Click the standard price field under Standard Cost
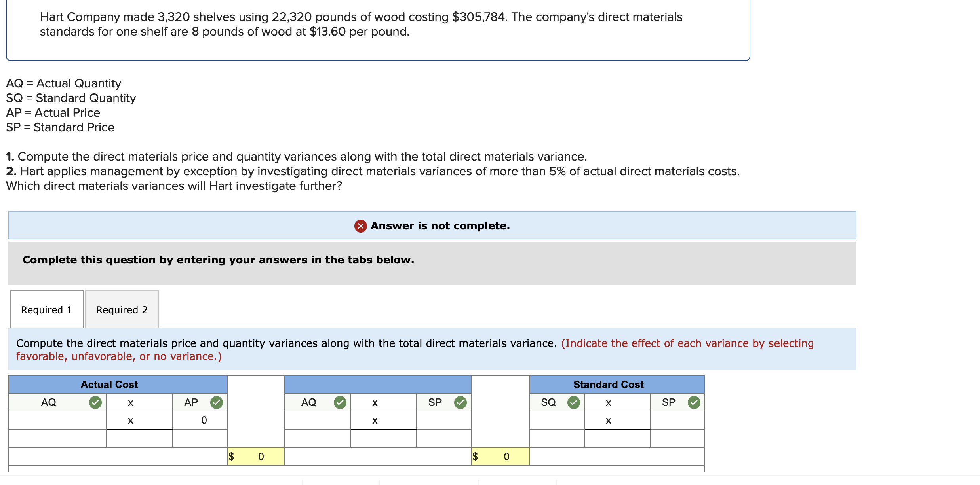The image size is (980, 485). [x=677, y=420]
